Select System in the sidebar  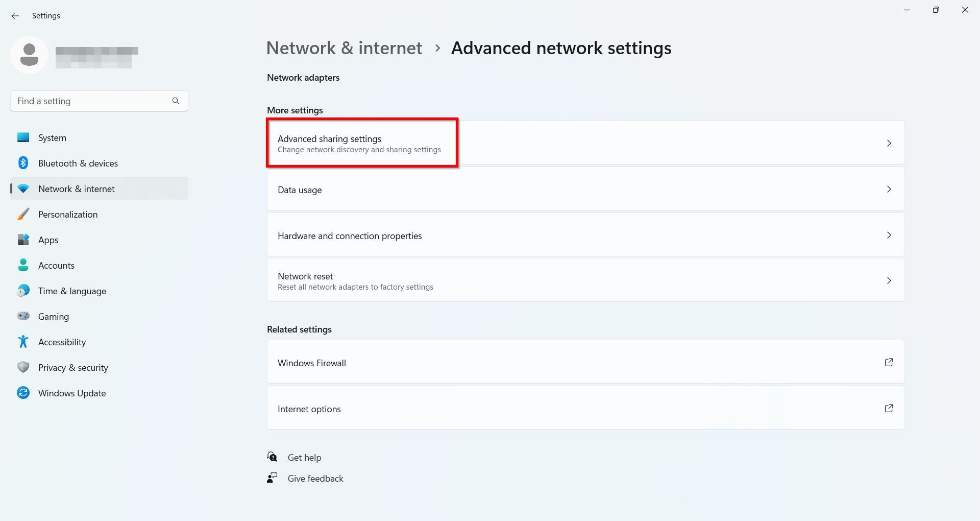pyautogui.click(x=52, y=138)
